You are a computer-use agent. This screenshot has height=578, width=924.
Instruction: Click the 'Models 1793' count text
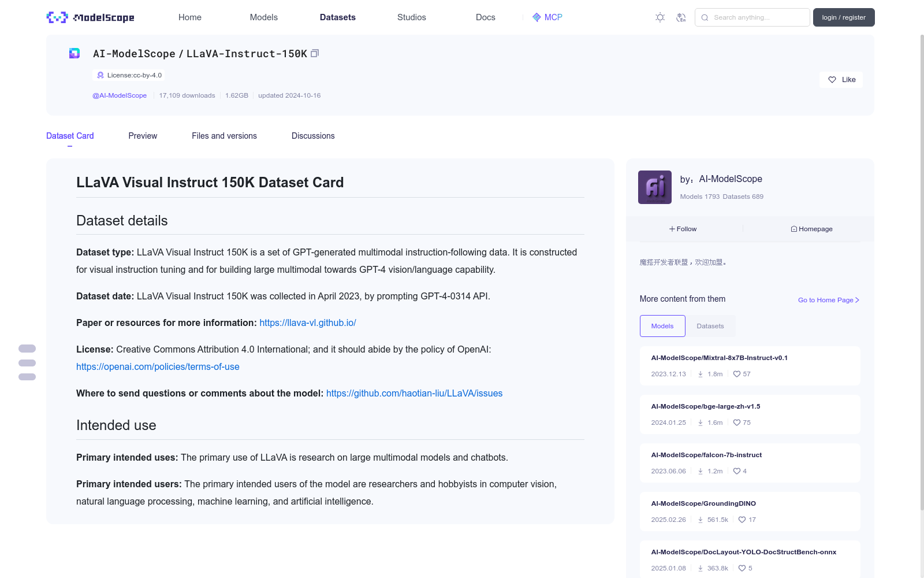click(700, 197)
